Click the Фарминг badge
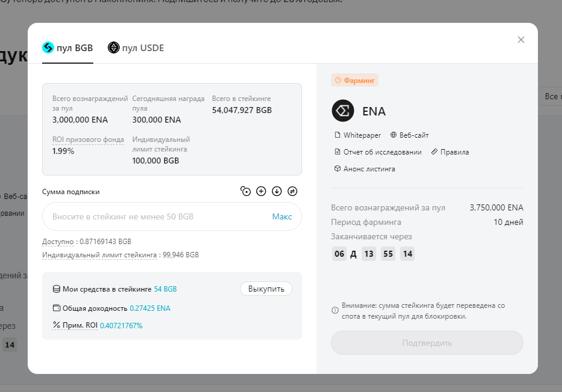 tap(354, 81)
